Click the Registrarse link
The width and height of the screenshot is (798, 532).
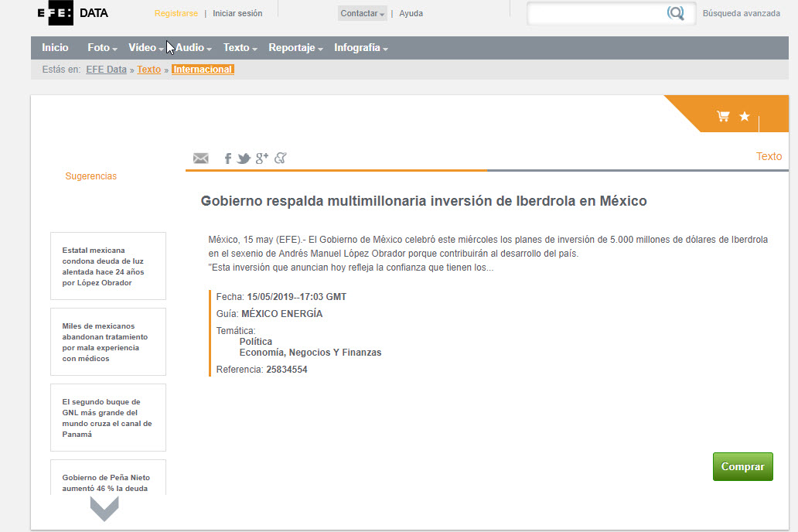176,13
